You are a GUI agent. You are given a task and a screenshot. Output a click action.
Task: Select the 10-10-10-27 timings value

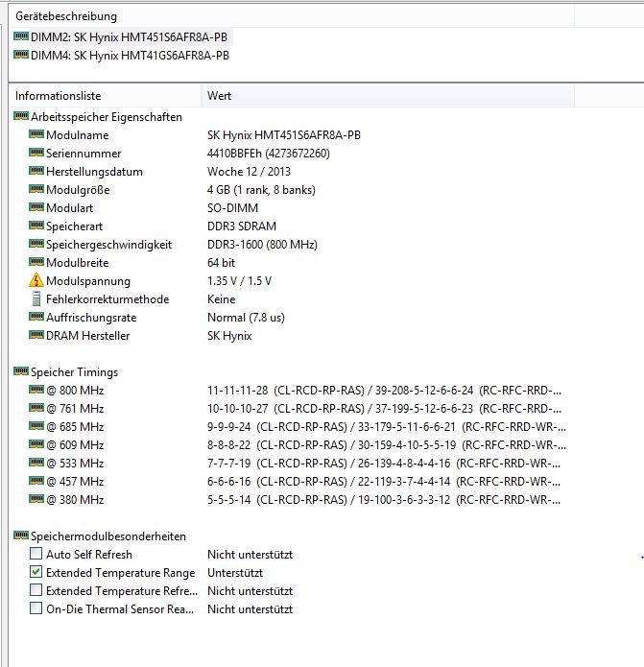pos(384,409)
